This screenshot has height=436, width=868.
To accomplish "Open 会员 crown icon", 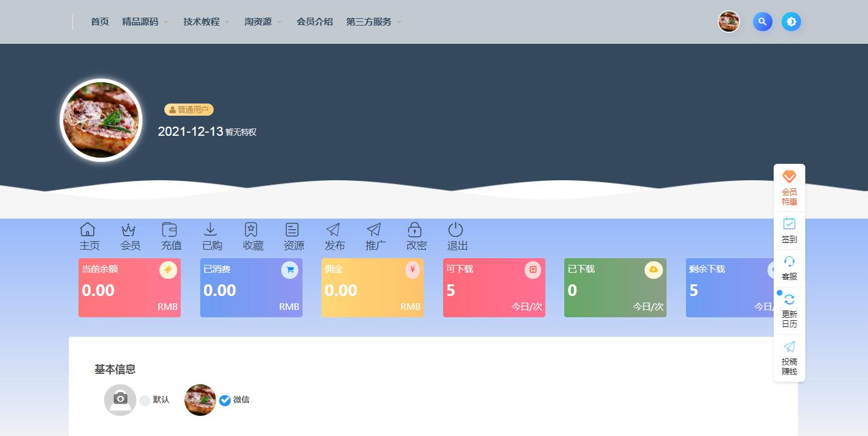I will [x=128, y=230].
